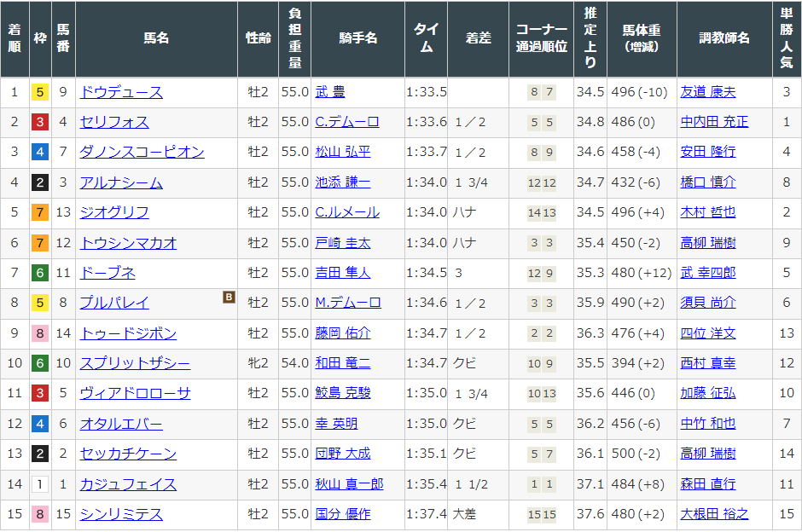This screenshot has width=802, height=532.
Task: Open horse link ジオグリフ
Action: [x=114, y=212]
